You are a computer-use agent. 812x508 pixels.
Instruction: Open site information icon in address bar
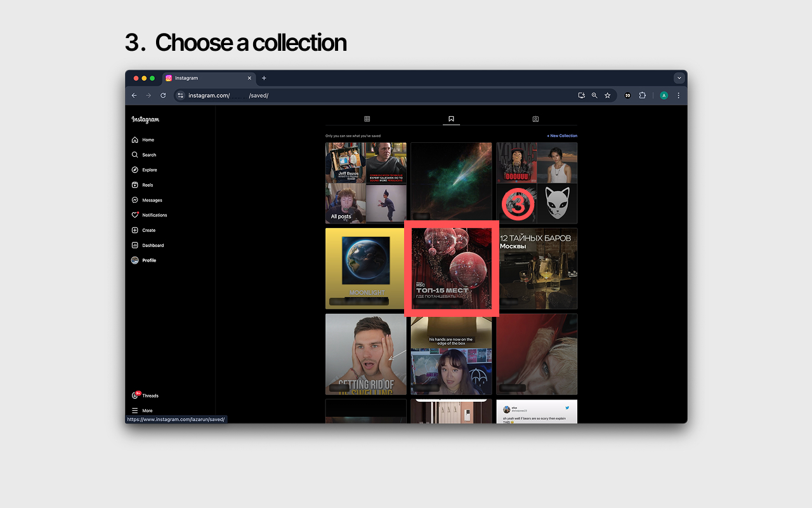[x=180, y=95]
